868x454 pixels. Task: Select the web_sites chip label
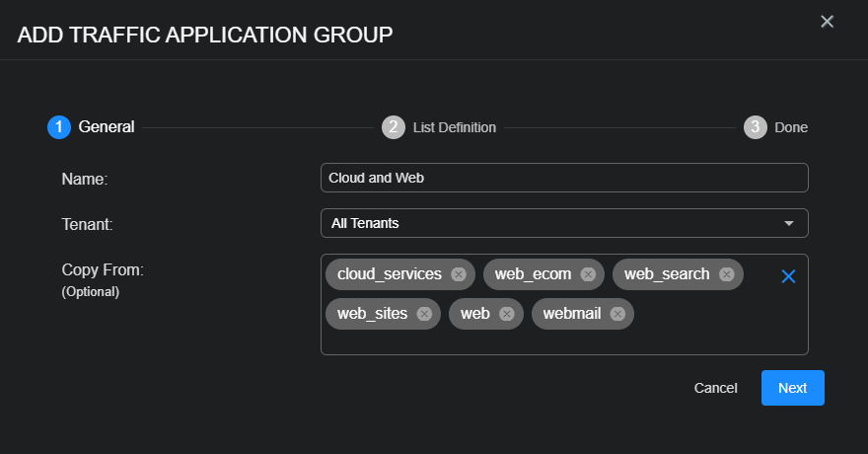(372, 314)
